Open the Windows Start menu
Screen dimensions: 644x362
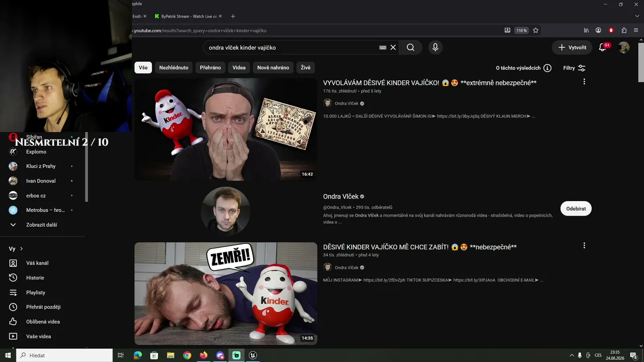(8, 355)
